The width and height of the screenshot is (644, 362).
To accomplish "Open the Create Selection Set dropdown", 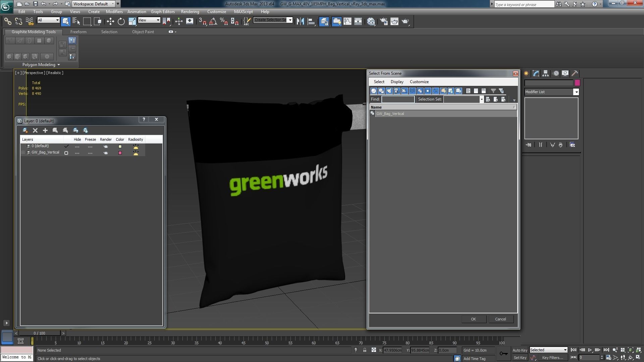I will [290, 20].
